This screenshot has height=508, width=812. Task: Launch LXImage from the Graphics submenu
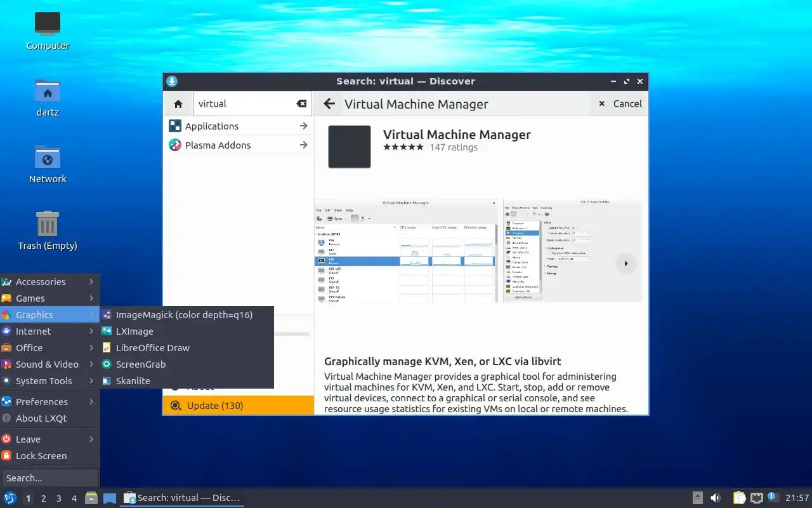pos(187,331)
